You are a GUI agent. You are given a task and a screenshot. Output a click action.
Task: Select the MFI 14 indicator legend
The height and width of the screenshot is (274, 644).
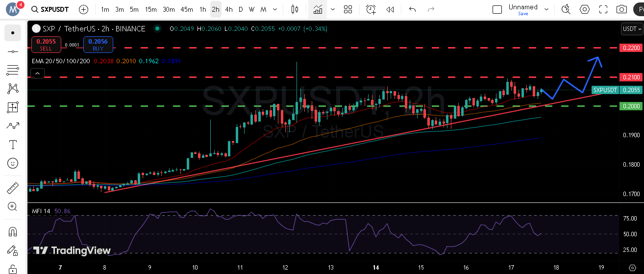pyautogui.click(x=41, y=211)
